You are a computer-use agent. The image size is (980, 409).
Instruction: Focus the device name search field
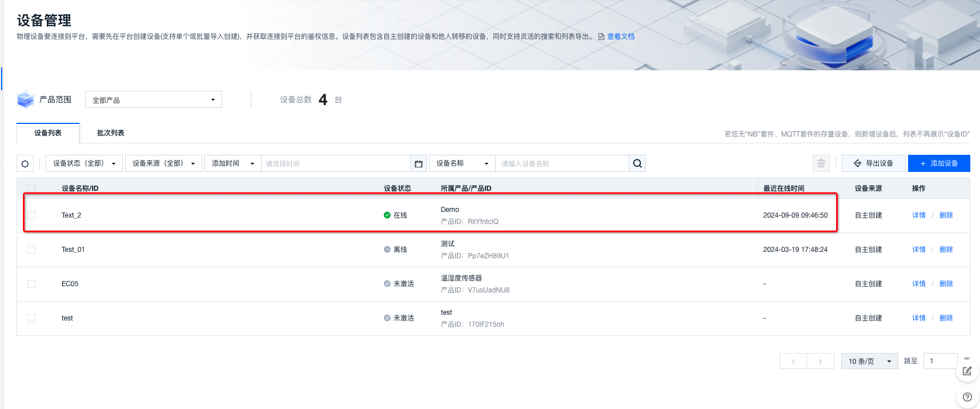point(561,163)
